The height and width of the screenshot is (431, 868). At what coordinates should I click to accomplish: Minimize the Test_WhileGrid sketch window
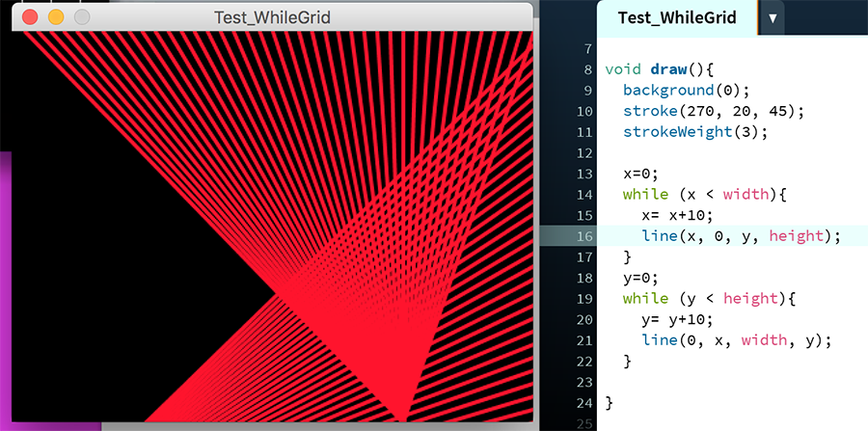pyautogui.click(x=56, y=17)
